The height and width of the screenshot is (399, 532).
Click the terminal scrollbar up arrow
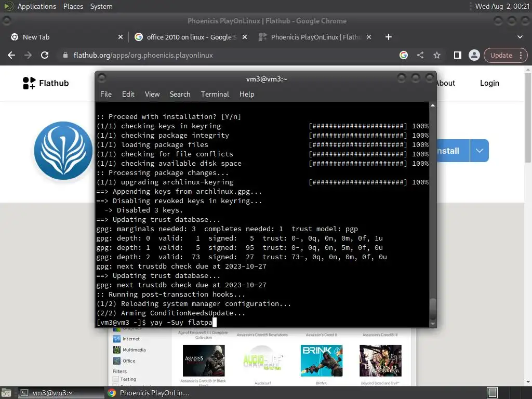433,106
